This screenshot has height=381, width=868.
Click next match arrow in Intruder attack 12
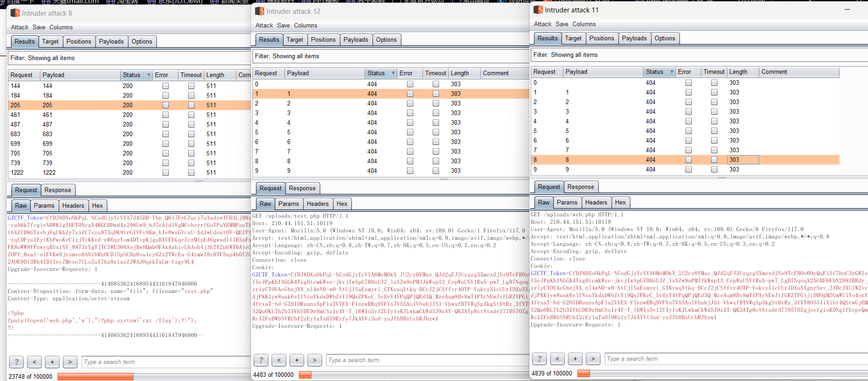tap(315, 360)
